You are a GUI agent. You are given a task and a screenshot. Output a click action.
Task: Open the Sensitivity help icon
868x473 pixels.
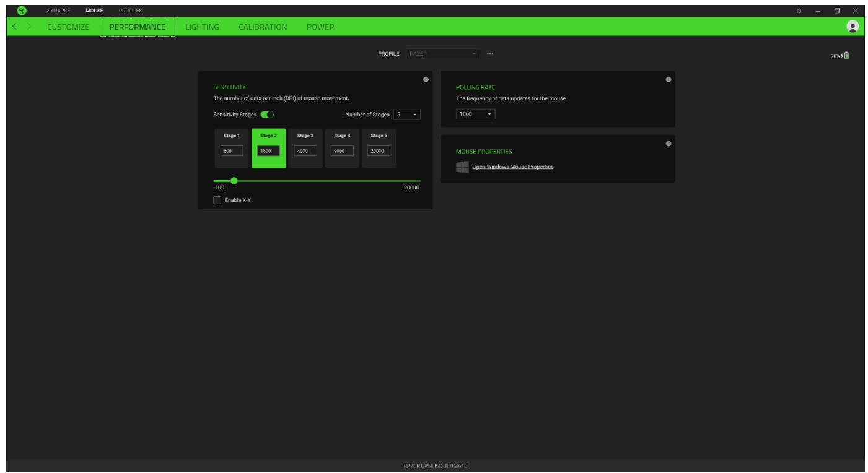coord(426,79)
